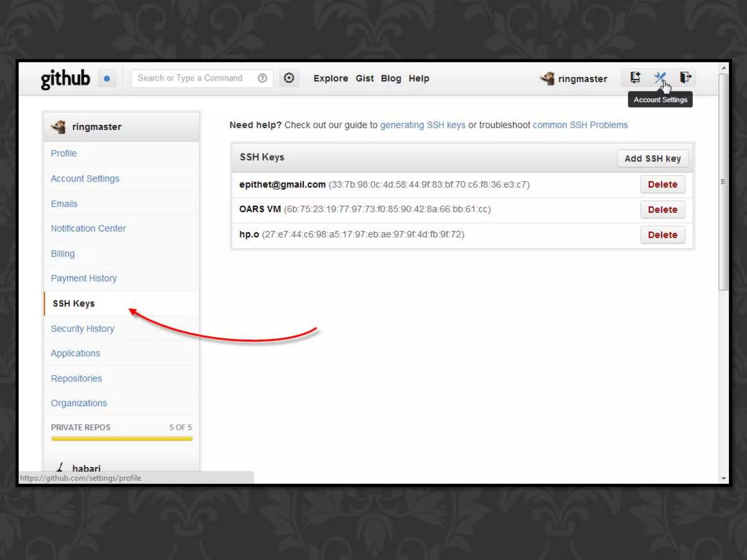Delete the epithet@gmail.com SSH key
Viewport: 747px width, 560px height.
pyautogui.click(x=662, y=184)
